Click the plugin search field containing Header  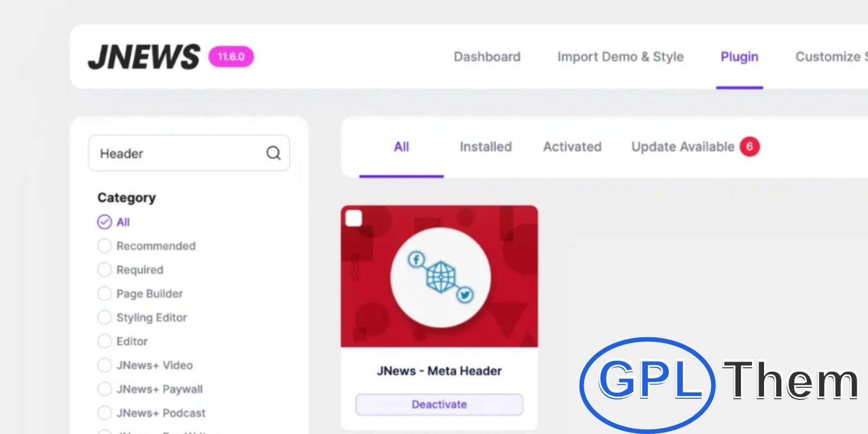coord(189,153)
